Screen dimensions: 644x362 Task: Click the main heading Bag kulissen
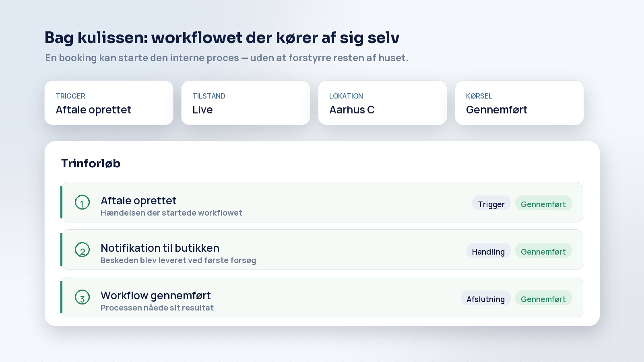coord(222,37)
